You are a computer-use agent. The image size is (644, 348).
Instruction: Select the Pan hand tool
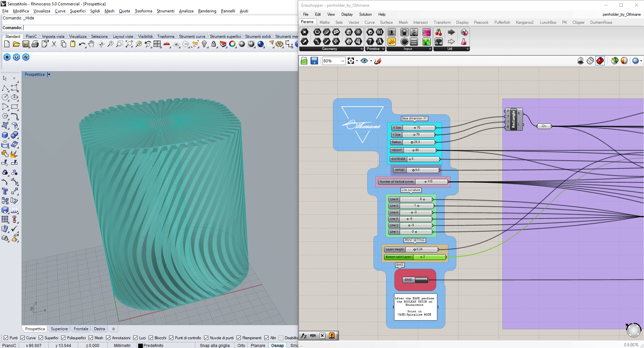tap(91, 44)
